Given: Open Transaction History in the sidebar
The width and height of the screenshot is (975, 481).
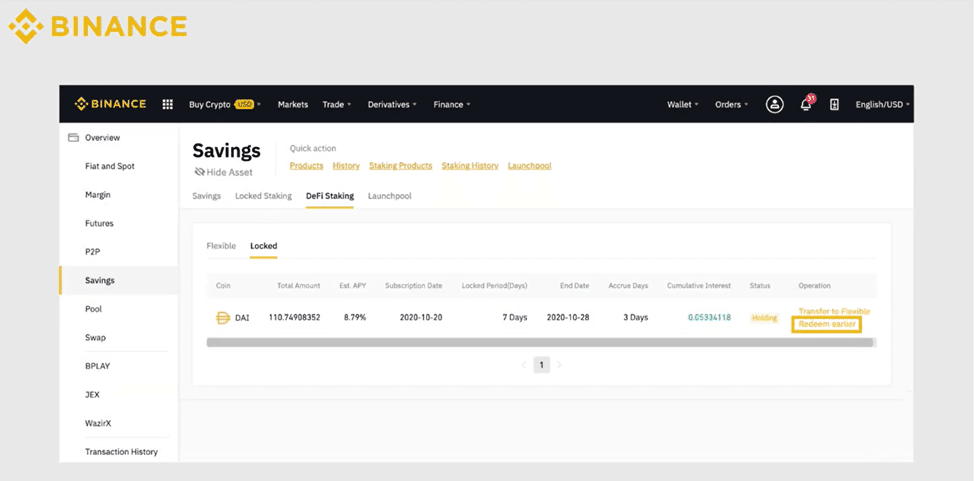Looking at the screenshot, I should coord(121,452).
